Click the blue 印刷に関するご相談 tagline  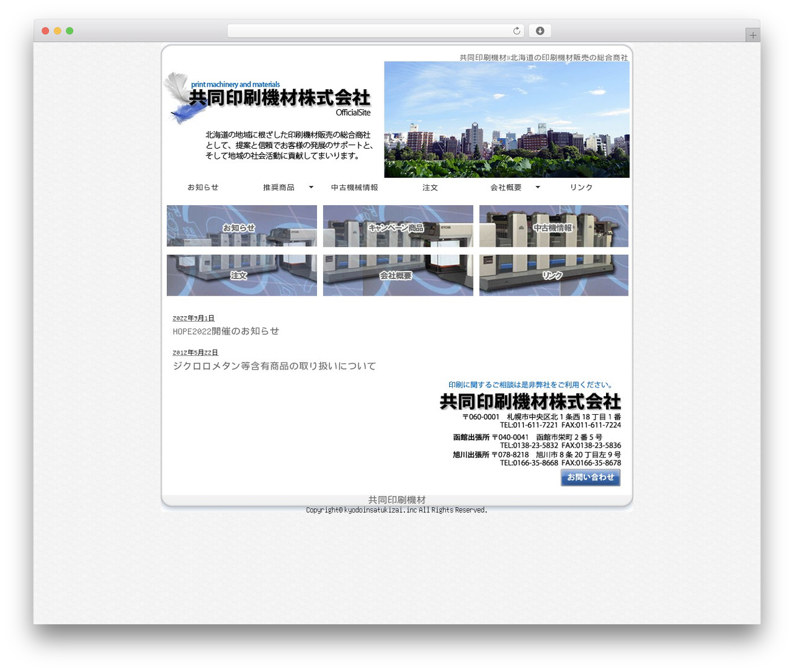click(x=532, y=385)
